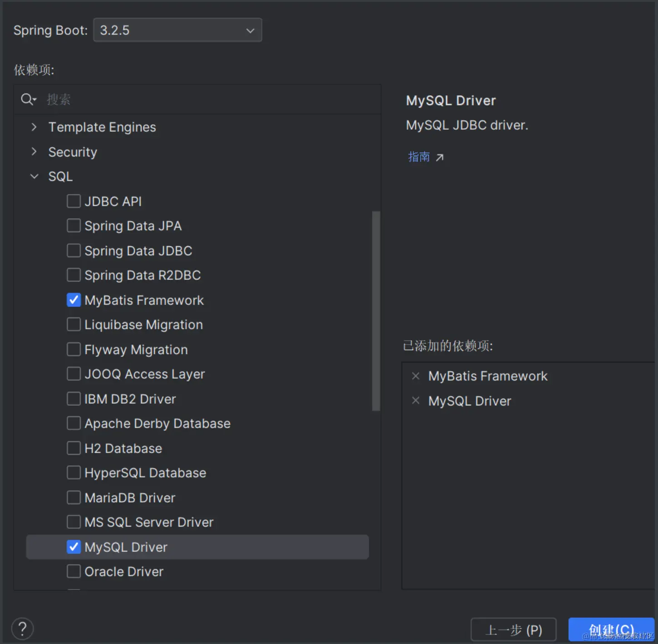Select the SQL tree label

[x=60, y=176]
